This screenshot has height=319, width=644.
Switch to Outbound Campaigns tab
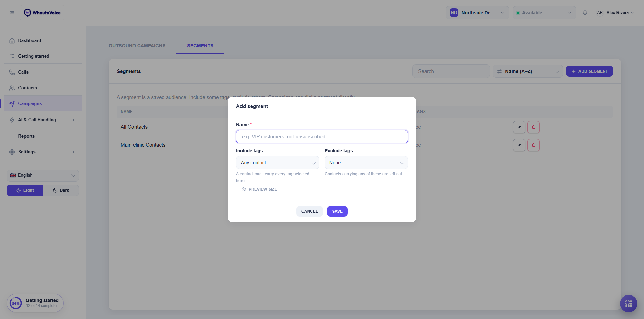pyautogui.click(x=137, y=46)
